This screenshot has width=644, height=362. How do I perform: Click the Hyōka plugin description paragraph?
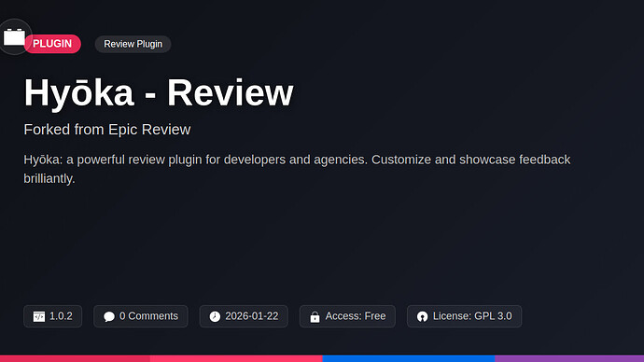pos(297,169)
